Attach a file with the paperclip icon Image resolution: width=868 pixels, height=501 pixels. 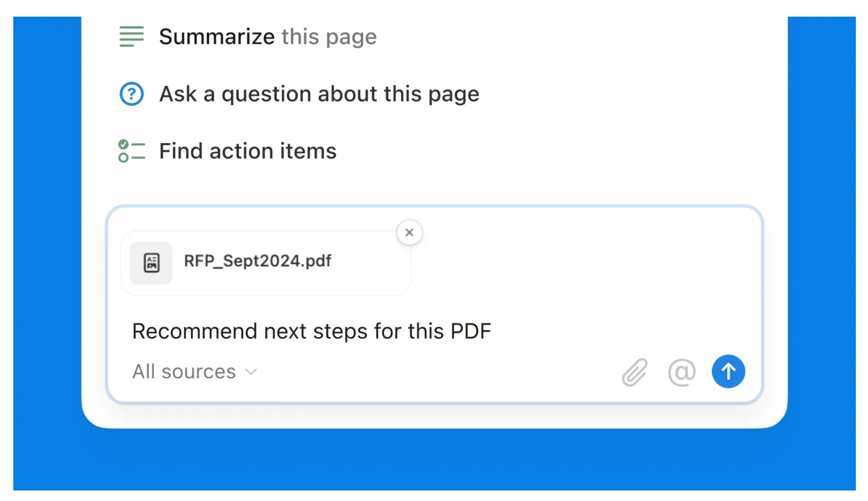[x=635, y=372]
